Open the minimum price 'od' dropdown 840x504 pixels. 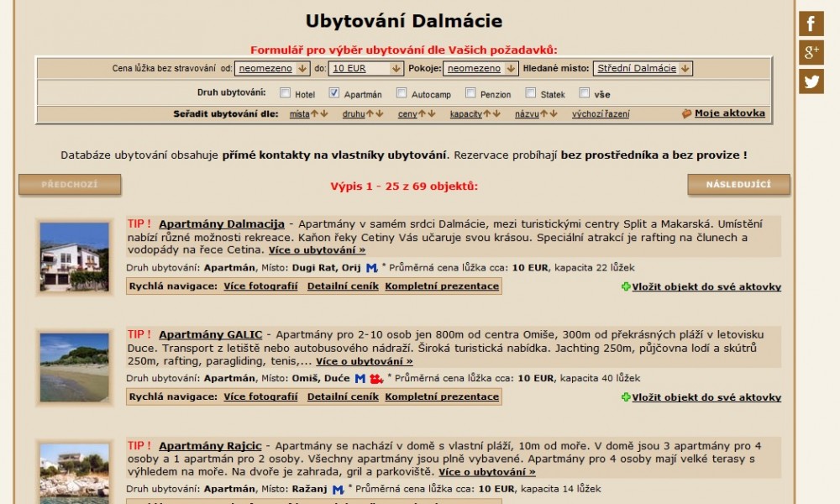[x=272, y=69]
